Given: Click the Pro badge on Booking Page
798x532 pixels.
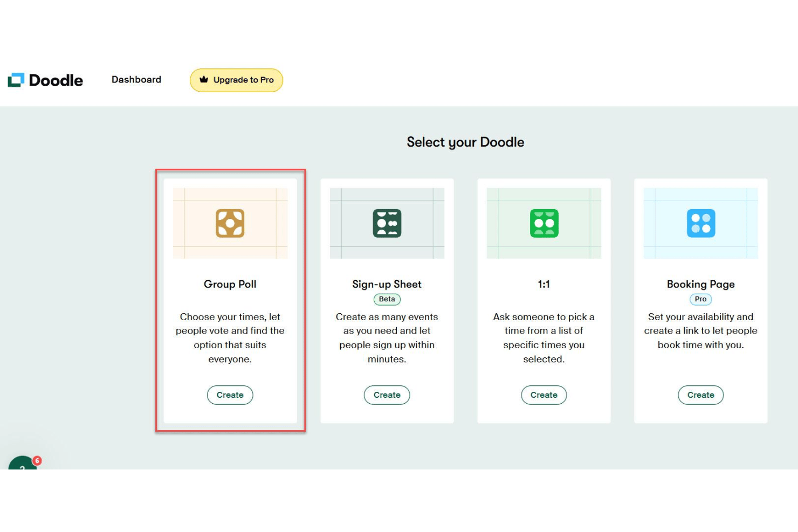Looking at the screenshot, I should coord(701,299).
